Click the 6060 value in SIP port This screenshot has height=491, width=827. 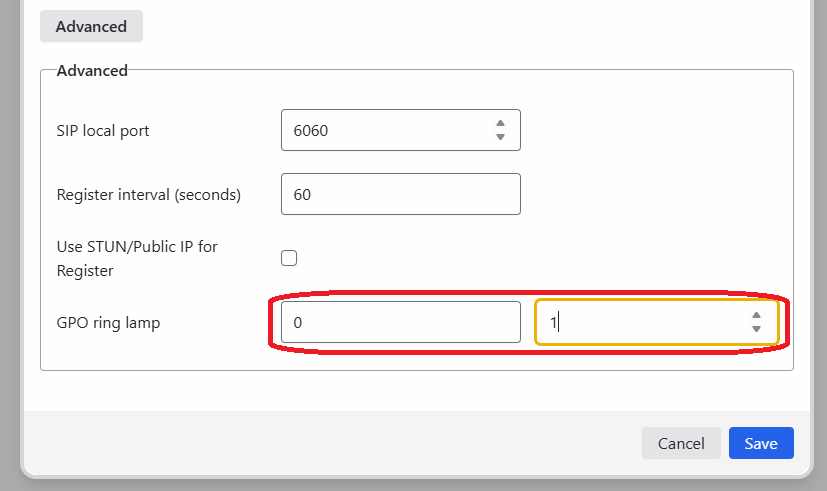pos(311,130)
